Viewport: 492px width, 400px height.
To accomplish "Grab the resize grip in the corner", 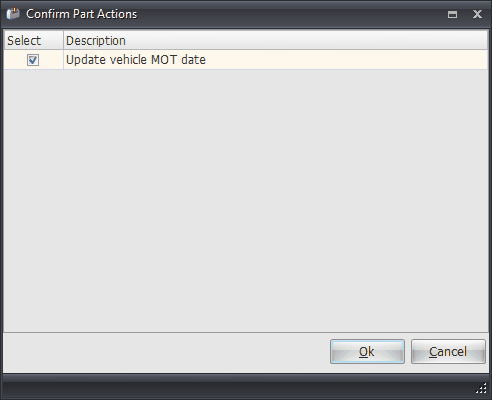I will point(481,389).
